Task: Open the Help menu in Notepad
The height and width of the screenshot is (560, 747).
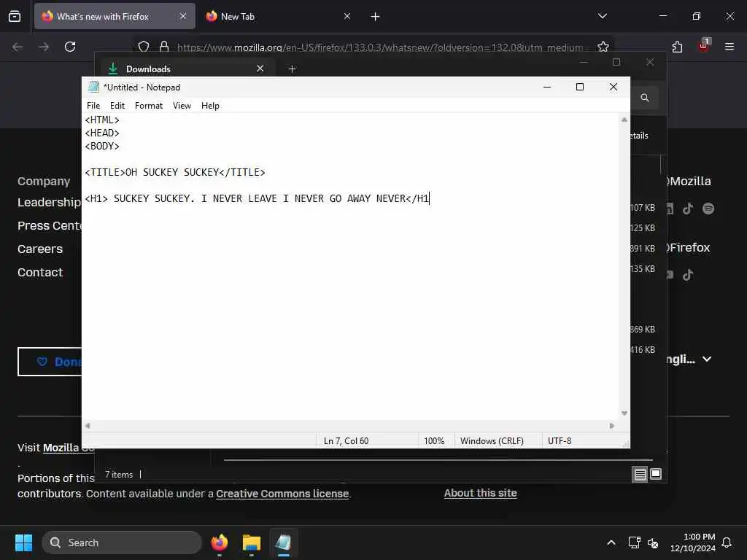Action: click(x=210, y=106)
